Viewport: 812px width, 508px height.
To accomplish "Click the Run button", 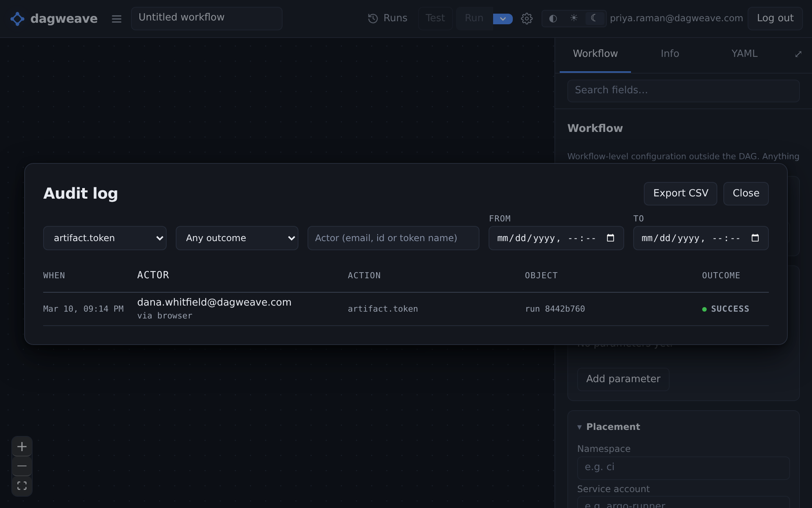I will (474, 18).
